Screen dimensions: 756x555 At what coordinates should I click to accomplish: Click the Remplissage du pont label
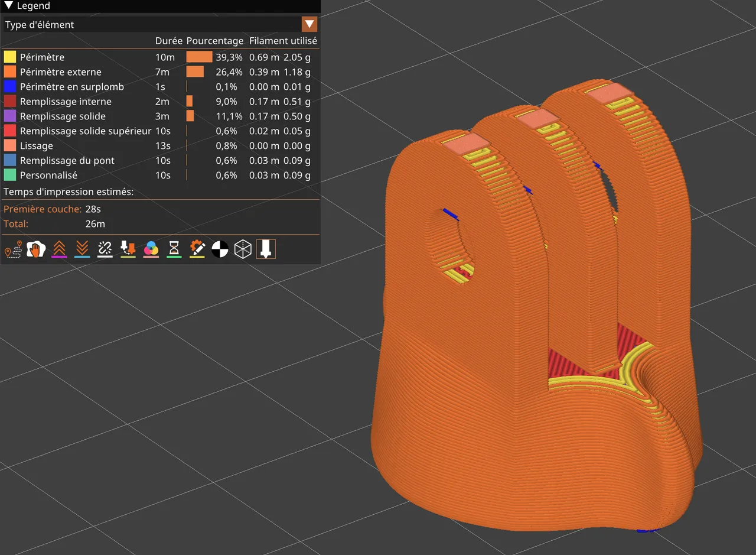[67, 161]
